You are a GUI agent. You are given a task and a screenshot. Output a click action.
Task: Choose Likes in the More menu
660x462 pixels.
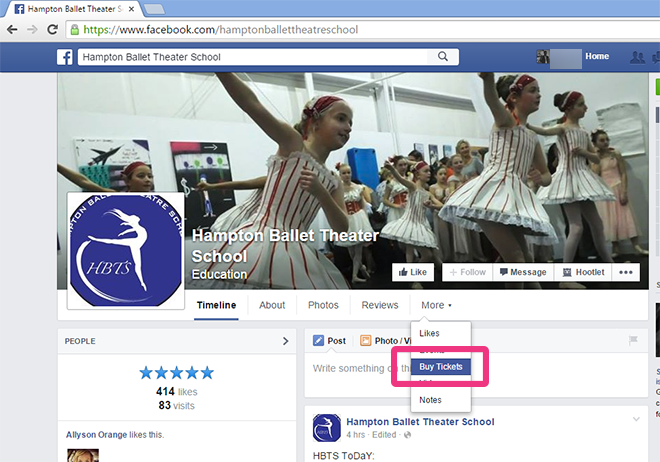[441, 333]
